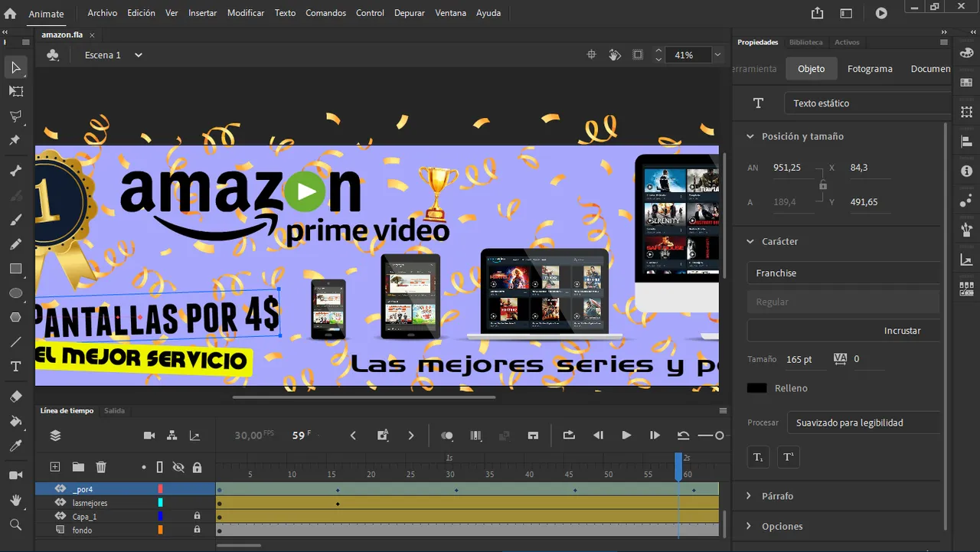Screen dimensions: 980x552
Task: Collapse the Carácter section
Action: coord(750,241)
